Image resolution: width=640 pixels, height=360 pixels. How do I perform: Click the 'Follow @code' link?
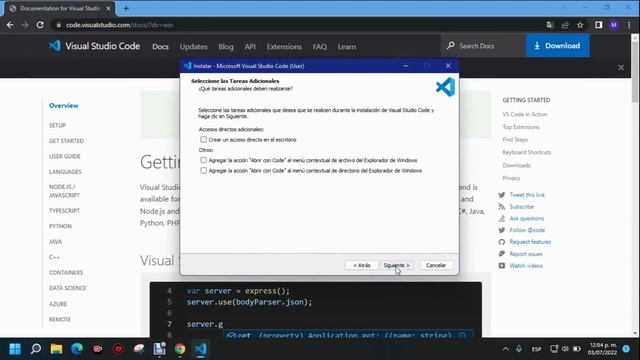coord(527,230)
